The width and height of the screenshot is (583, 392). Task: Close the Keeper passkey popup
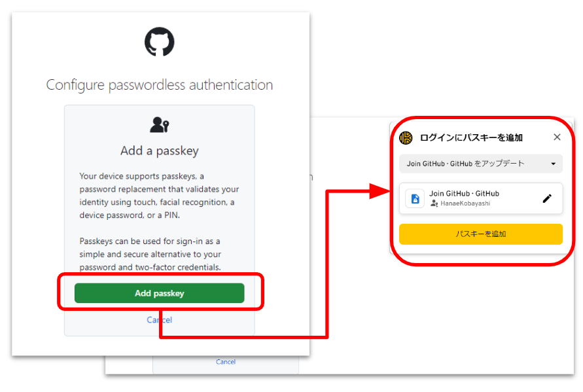coord(557,137)
